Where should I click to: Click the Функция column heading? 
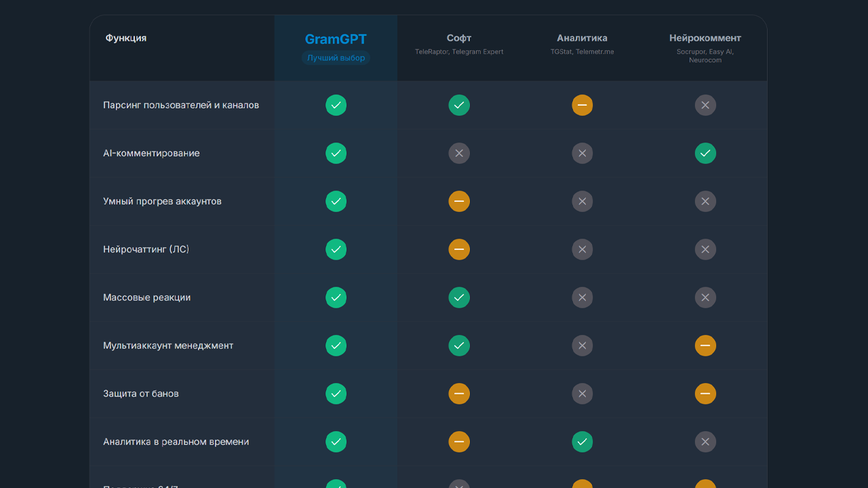pos(126,38)
